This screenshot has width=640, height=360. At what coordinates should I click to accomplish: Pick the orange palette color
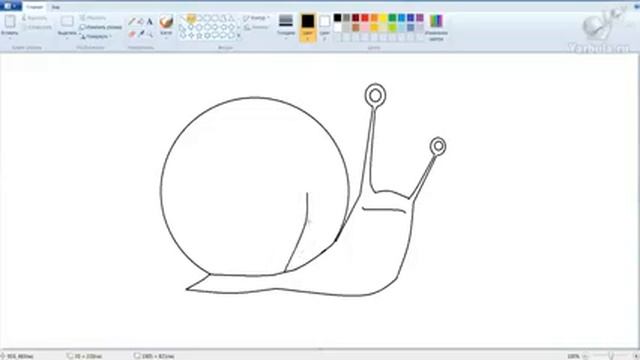pyautogui.click(x=374, y=18)
